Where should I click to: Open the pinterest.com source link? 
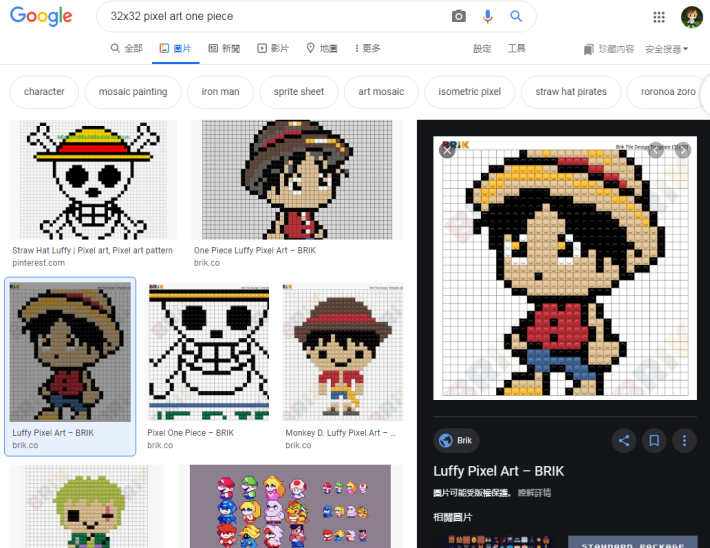pos(38,263)
